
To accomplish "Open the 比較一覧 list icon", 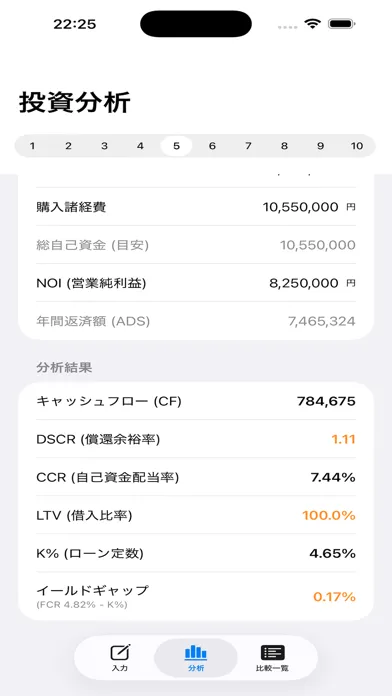I will coord(272,653).
